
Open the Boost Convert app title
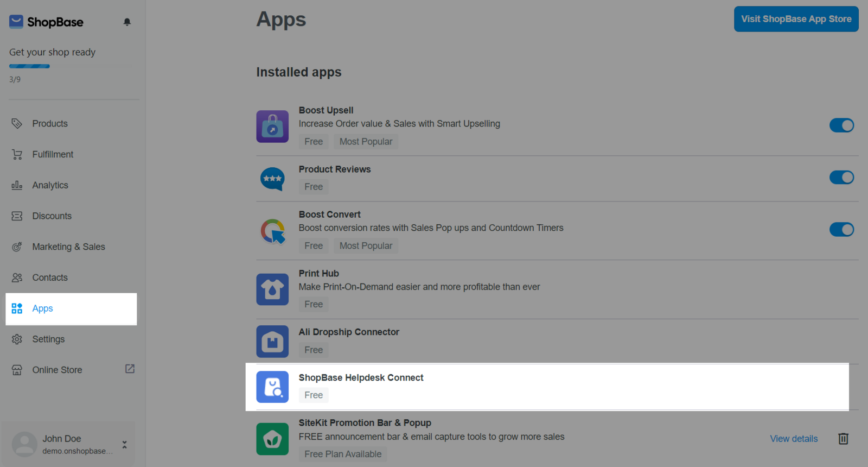pos(329,214)
